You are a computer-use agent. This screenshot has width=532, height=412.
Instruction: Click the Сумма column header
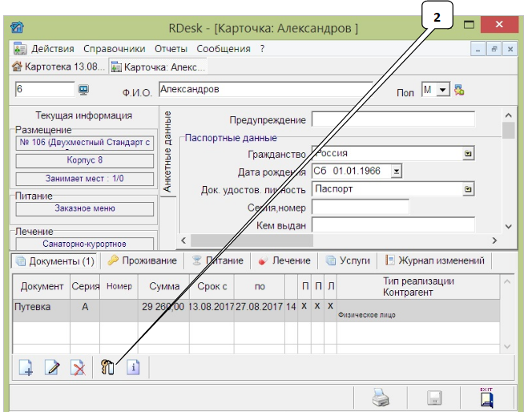coord(164,286)
